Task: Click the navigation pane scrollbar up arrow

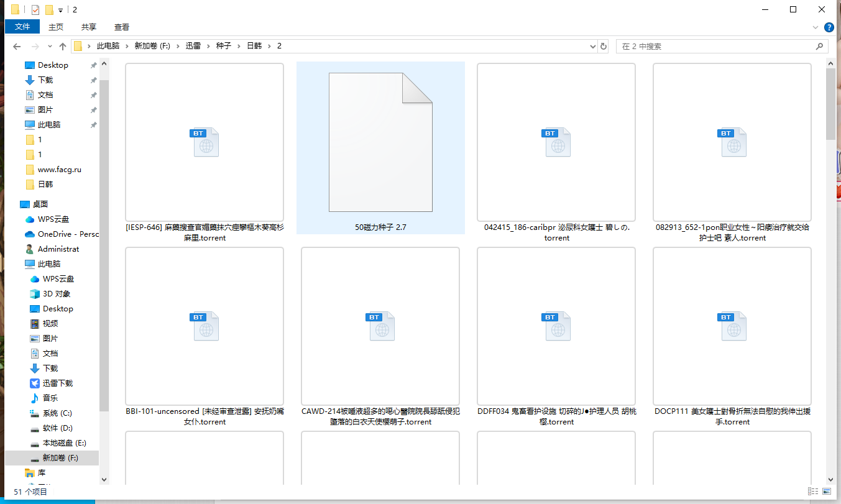Action: (104, 63)
